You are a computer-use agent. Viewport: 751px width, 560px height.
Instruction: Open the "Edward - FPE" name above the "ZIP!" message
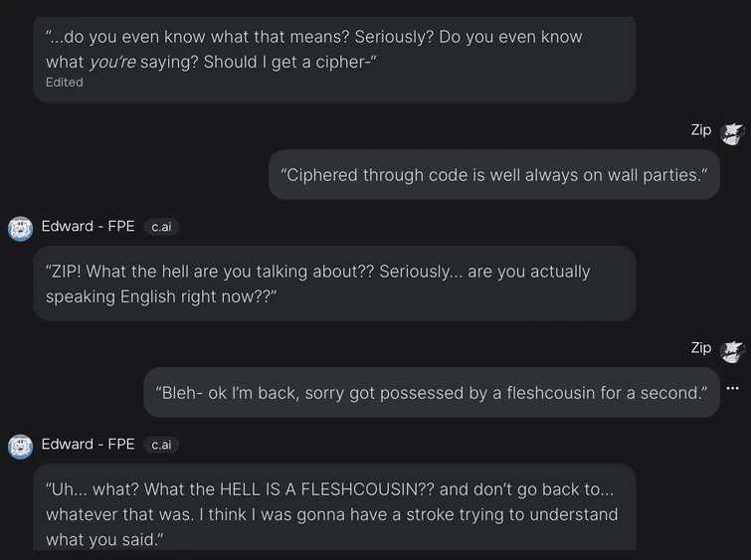click(88, 227)
